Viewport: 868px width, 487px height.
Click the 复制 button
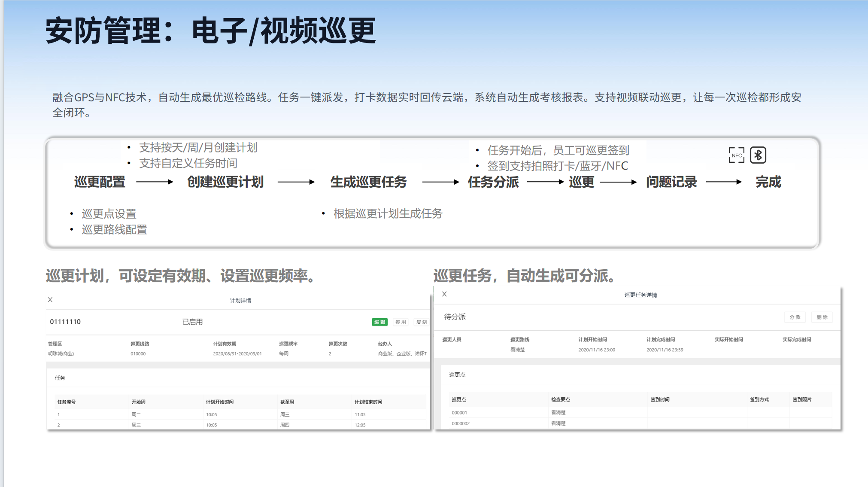tap(421, 322)
